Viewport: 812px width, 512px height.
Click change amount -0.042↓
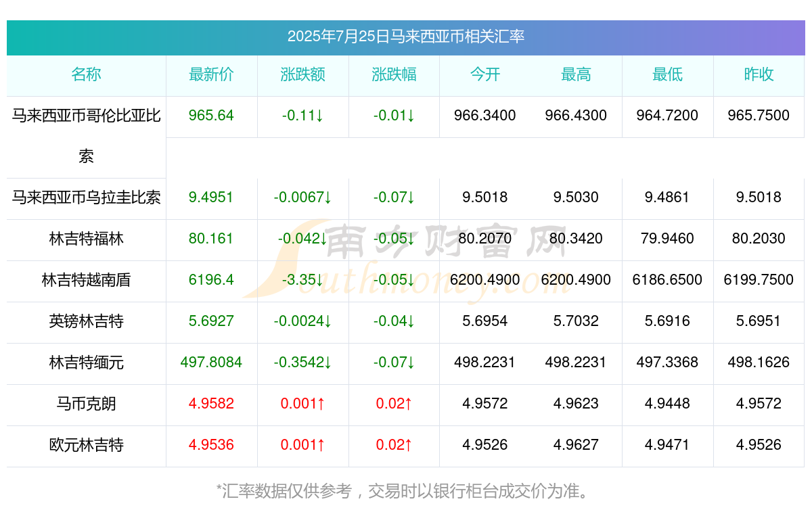pos(302,239)
